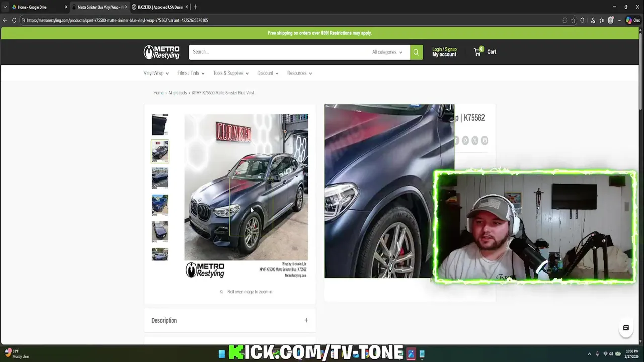
Task: Open the tab search dropdown arrow
Action: point(5,7)
